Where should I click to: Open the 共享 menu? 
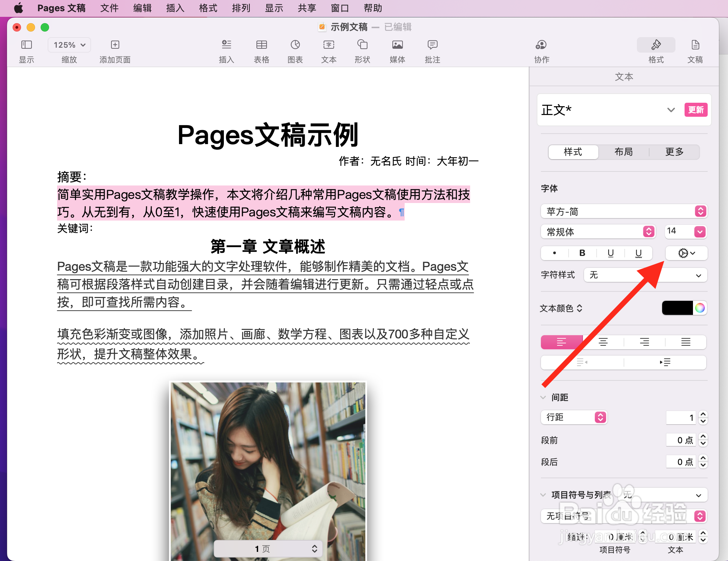coord(307,8)
